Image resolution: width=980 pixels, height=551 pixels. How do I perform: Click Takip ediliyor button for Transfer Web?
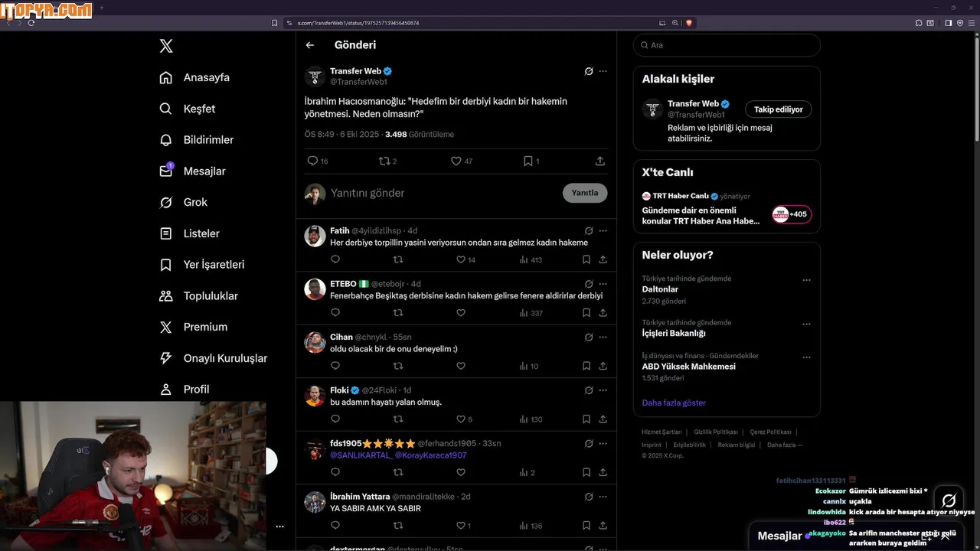point(779,109)
